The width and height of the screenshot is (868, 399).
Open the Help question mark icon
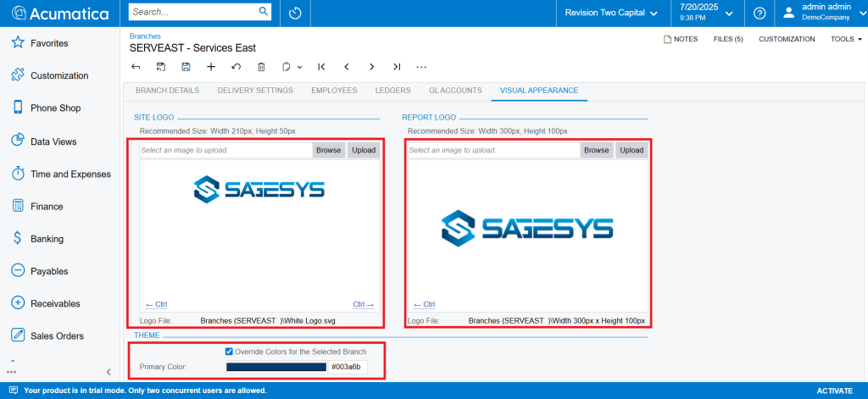(759, 14)
